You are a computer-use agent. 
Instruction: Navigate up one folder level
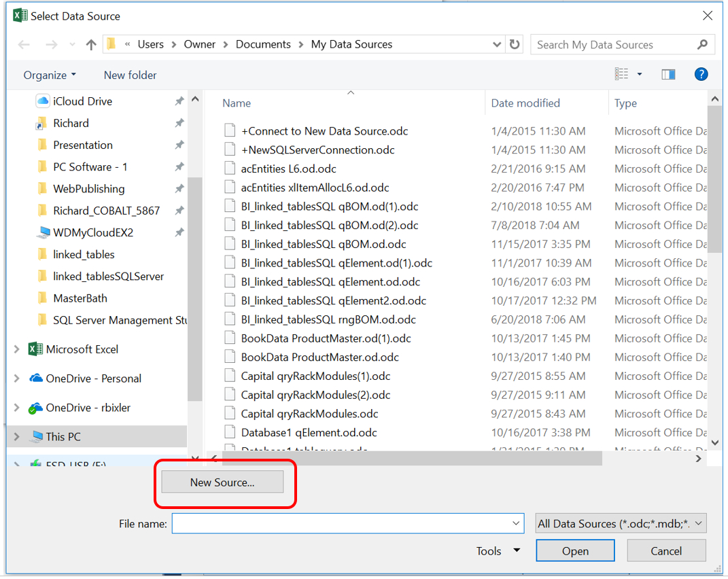point(91,44)
